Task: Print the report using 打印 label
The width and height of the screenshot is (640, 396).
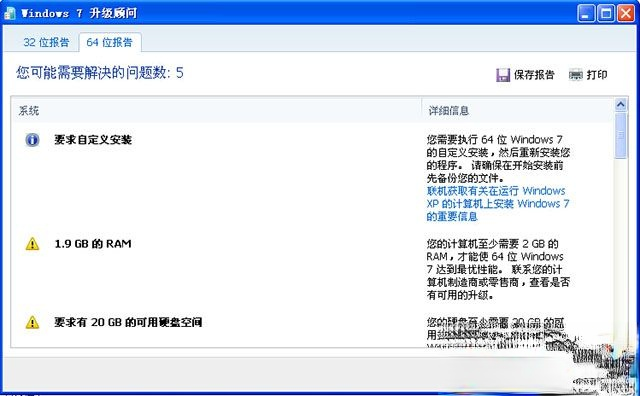Action: tap(597, 75)
